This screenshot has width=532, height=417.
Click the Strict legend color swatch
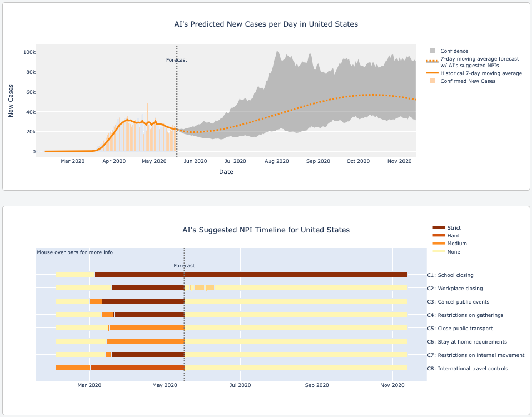click(x=439, y=228)
